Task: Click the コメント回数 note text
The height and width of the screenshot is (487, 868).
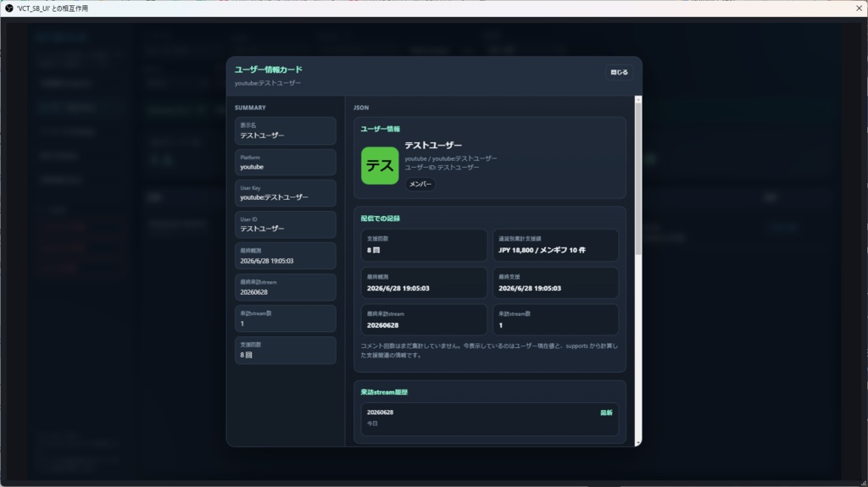Action: click(489, 351)
